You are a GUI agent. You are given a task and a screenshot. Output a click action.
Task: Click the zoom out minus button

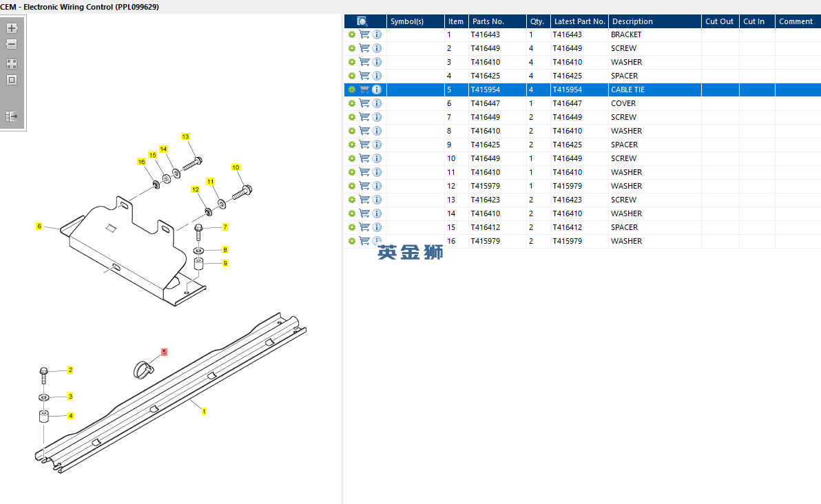pos(12,44)
